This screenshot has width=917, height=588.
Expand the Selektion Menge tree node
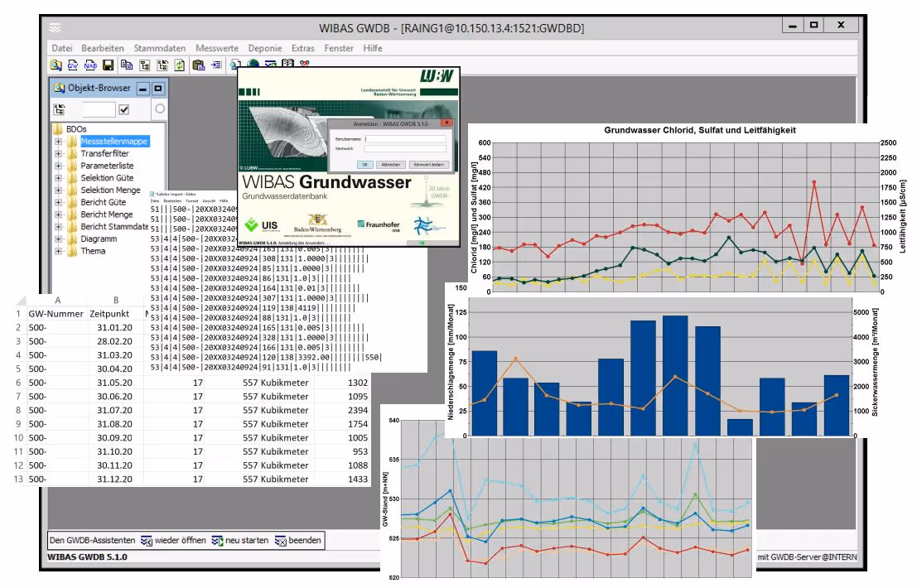tap(59, 190)
